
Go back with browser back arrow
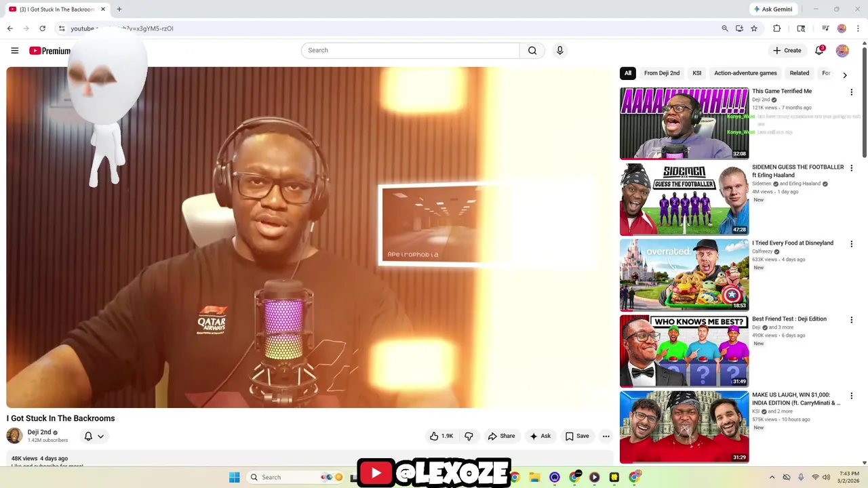(9, 28)
